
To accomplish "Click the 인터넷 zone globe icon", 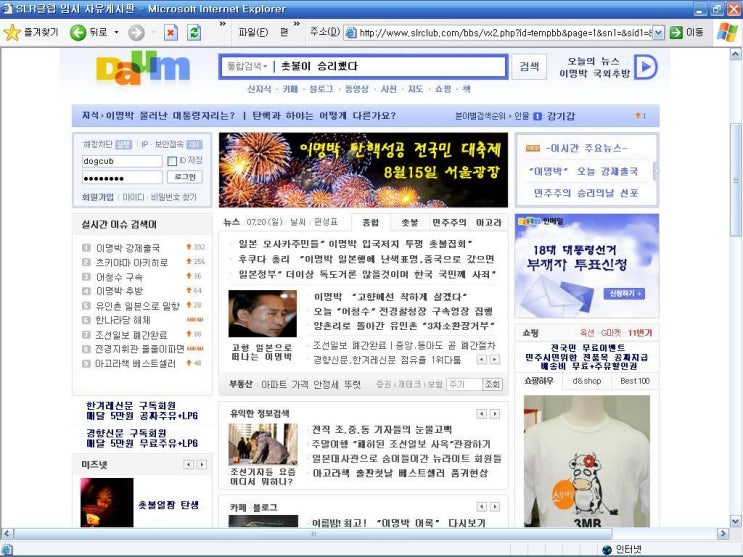I will point(607,549).
